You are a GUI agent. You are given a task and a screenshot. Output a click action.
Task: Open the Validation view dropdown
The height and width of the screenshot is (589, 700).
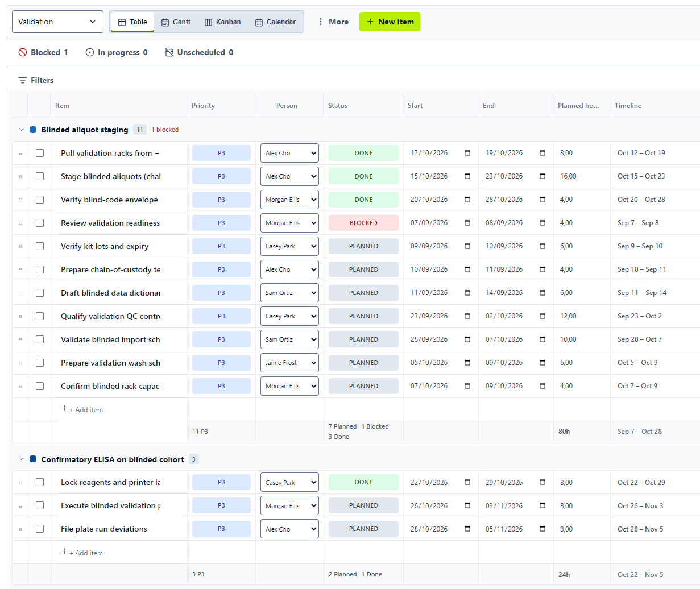[x=57, y=22]
